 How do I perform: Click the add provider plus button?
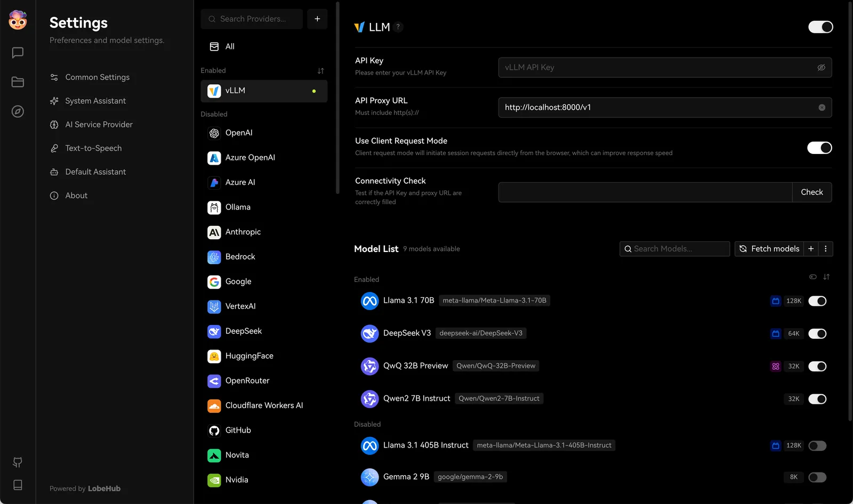(x=317, y=19)
